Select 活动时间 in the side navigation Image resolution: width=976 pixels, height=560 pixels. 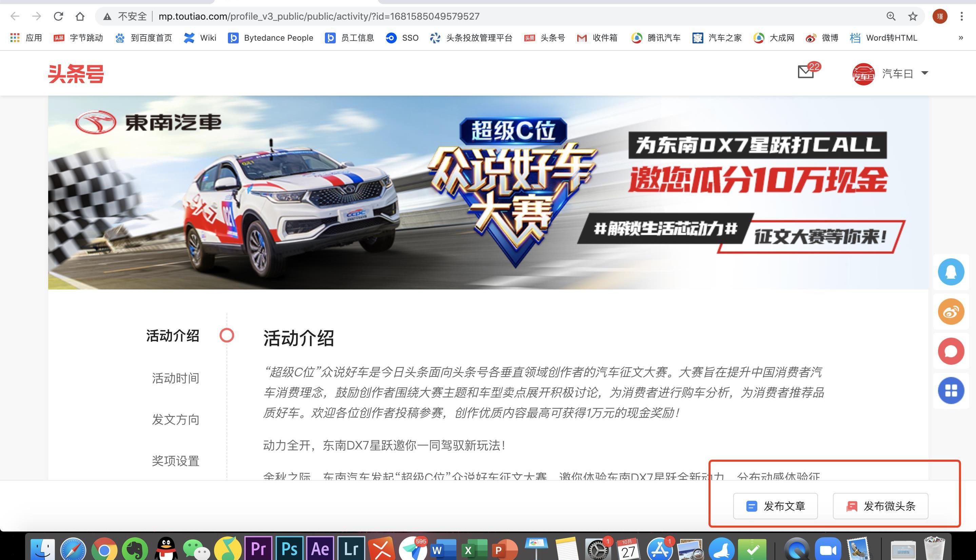pyautogui.click(x=175, y=378)
